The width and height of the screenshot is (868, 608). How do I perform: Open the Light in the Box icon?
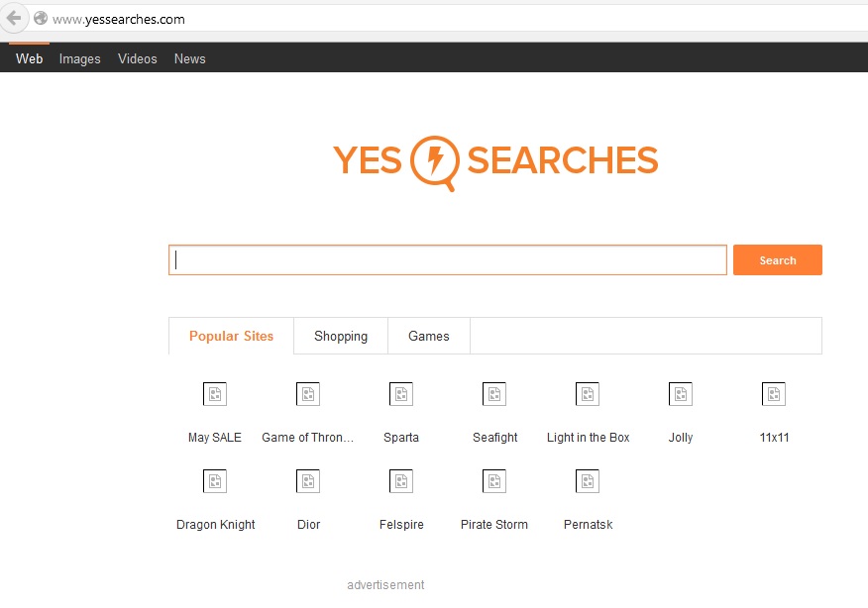pyautogui.click(x=588, y=394)
